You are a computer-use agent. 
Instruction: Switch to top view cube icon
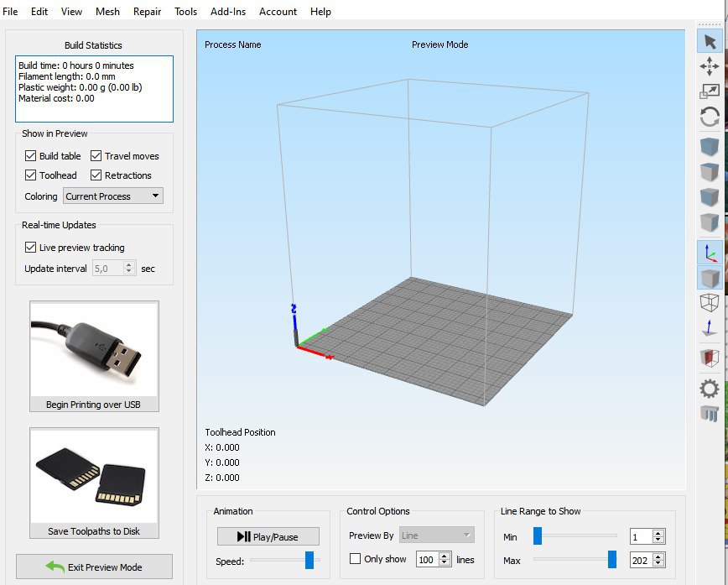pyautogui.click(x=710, y=171)
